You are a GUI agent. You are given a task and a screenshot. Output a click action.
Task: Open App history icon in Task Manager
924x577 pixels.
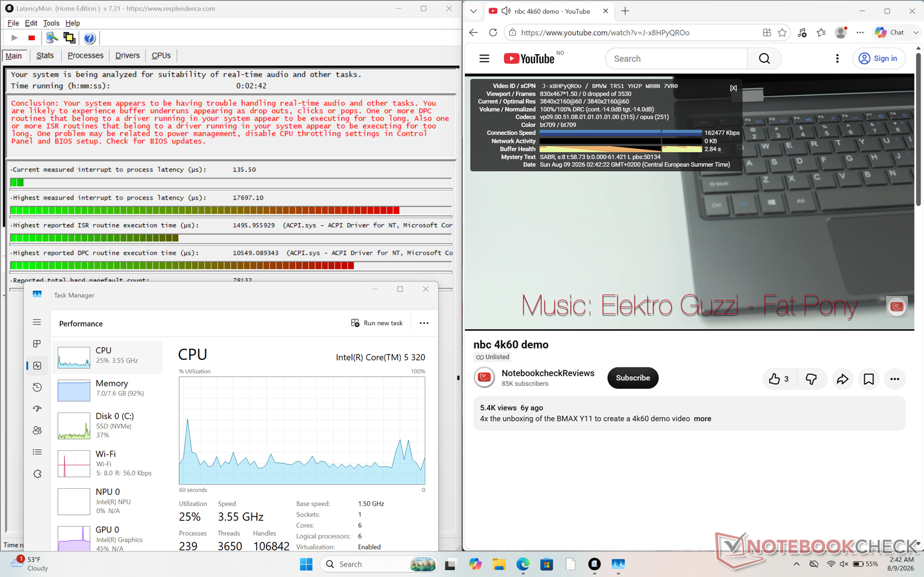(37, 387)
